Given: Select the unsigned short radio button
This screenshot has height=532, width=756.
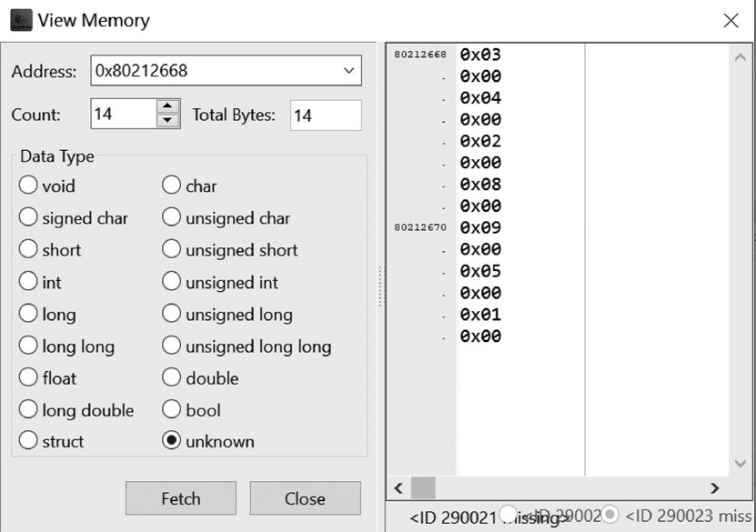Looking at the screenshot, I should [171, 248].
